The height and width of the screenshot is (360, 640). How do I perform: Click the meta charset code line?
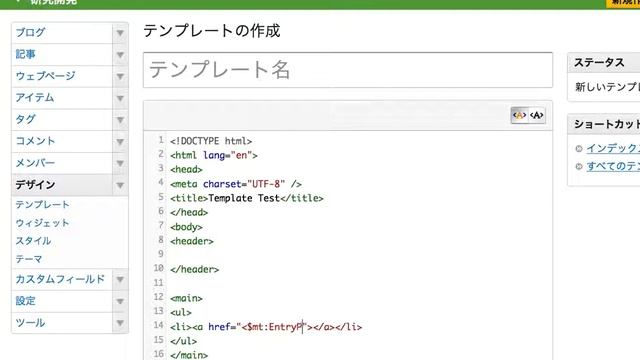click(236, 184)
